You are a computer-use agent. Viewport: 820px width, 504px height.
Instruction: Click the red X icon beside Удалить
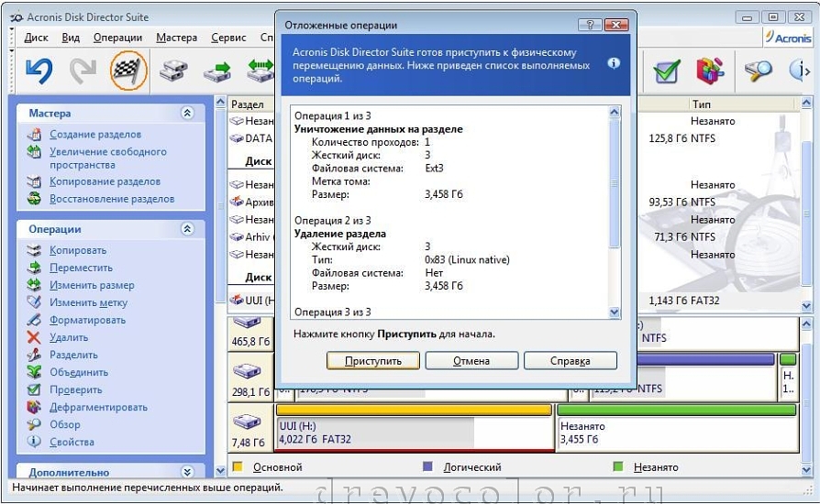point(34,337)
